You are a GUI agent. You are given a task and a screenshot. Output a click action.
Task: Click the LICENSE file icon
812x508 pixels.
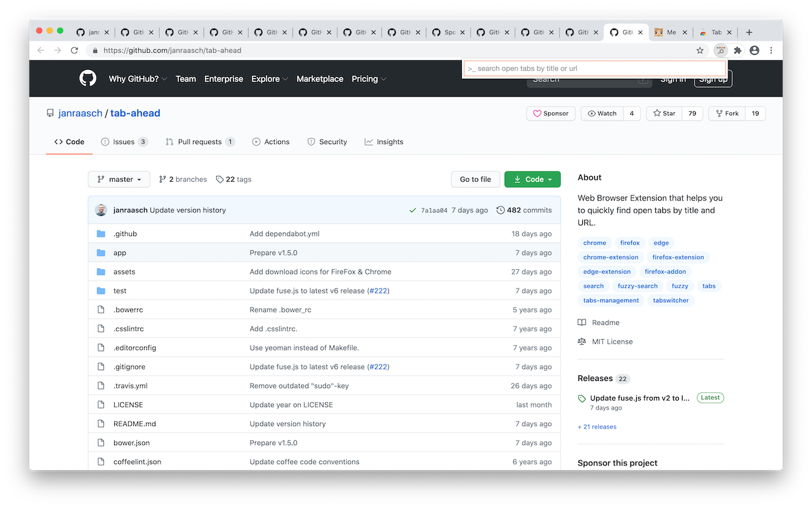coord(101,404)
